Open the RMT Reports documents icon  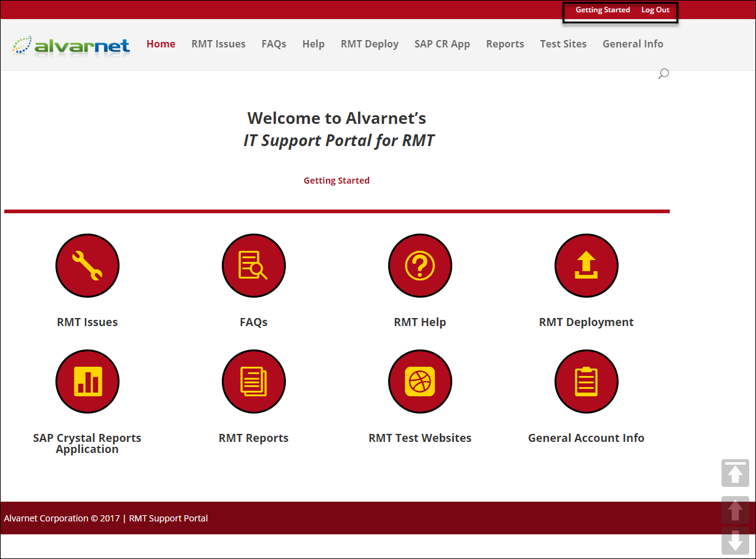point(254,382)
